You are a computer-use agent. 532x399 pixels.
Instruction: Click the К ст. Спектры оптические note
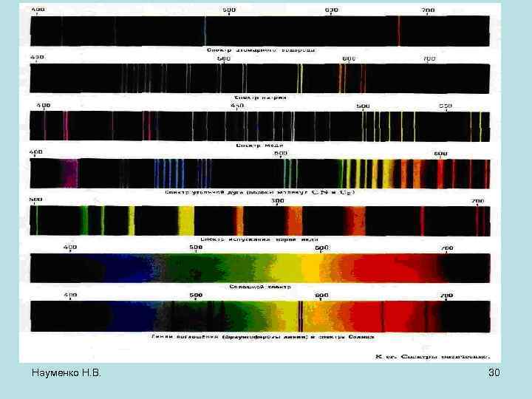point(432,357)
